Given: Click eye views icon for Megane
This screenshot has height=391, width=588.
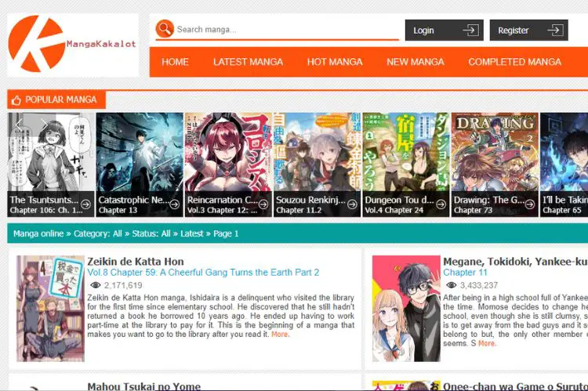Looking at the screenshot, I should 451,286.
